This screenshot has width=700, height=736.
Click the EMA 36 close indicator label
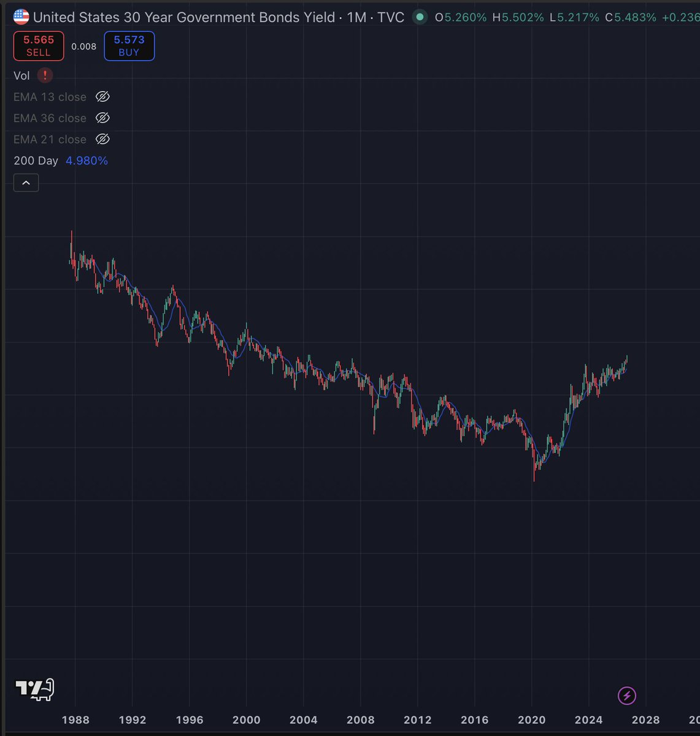[x=50, y=118]
